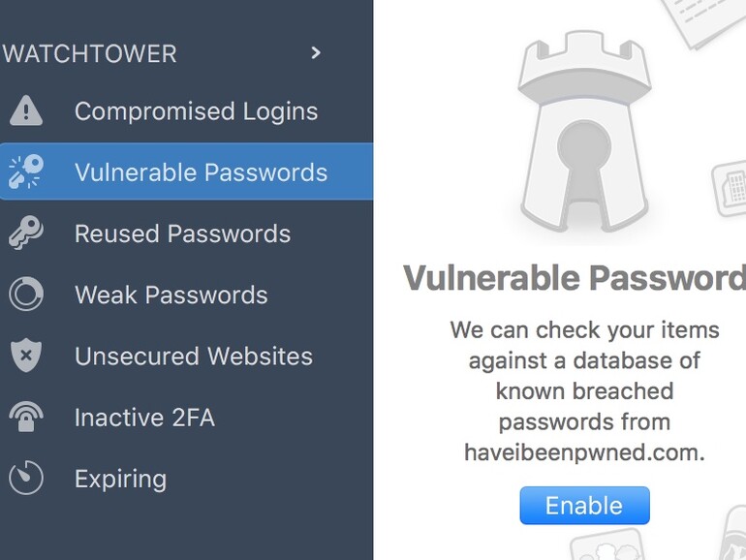The height and width of the screenshot is (560, 746).
Task: View the Unsecured Websites category
Action: pyautogui.click(x=193, y=356)
